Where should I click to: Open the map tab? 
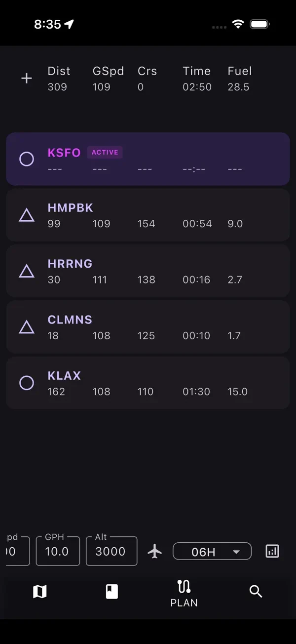[40, 591]
